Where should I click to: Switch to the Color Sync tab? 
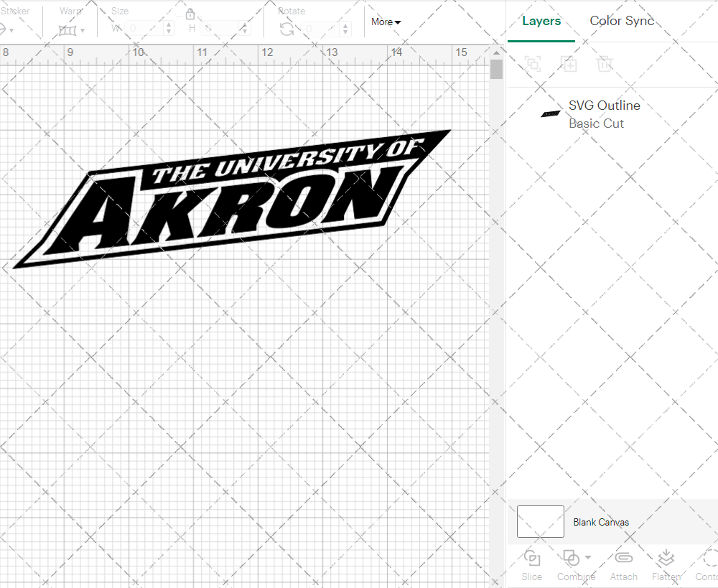pos(622,21)
